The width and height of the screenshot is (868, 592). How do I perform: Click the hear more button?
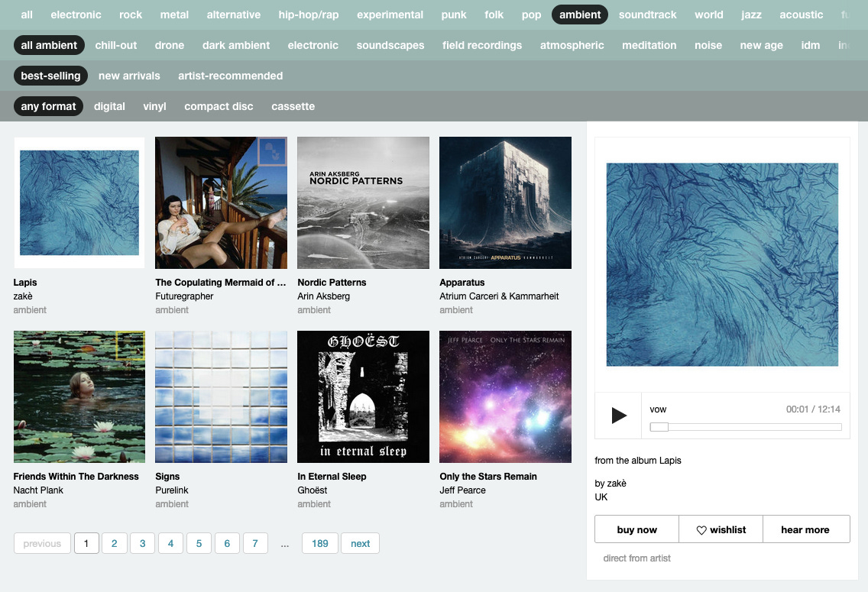(805, 529)
